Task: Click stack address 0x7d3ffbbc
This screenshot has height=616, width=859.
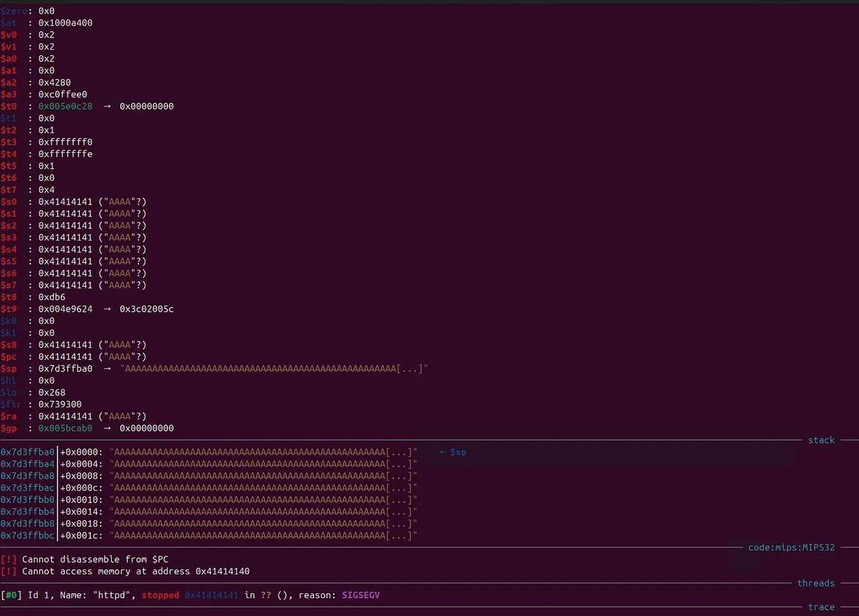Action: tap(28, 536)
